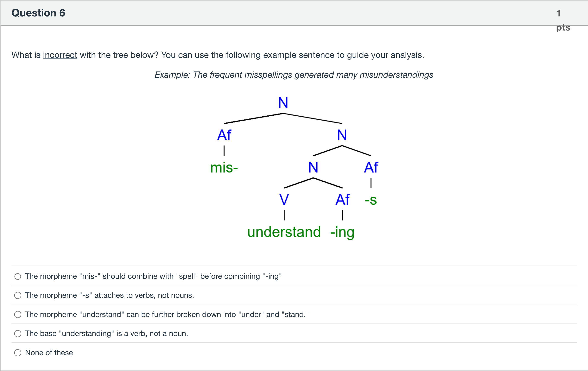Choose the "None of these" radio button

(x=17, y=353)
